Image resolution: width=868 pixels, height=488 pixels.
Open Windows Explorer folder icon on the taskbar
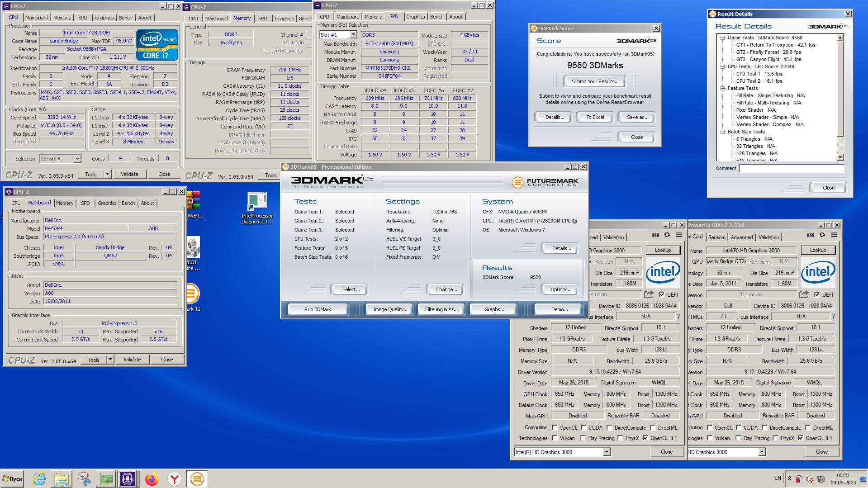tap(62, 479)
